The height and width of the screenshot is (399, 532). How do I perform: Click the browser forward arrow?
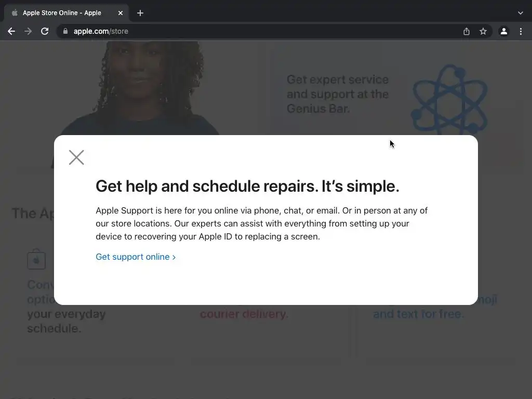coord(28,31)
